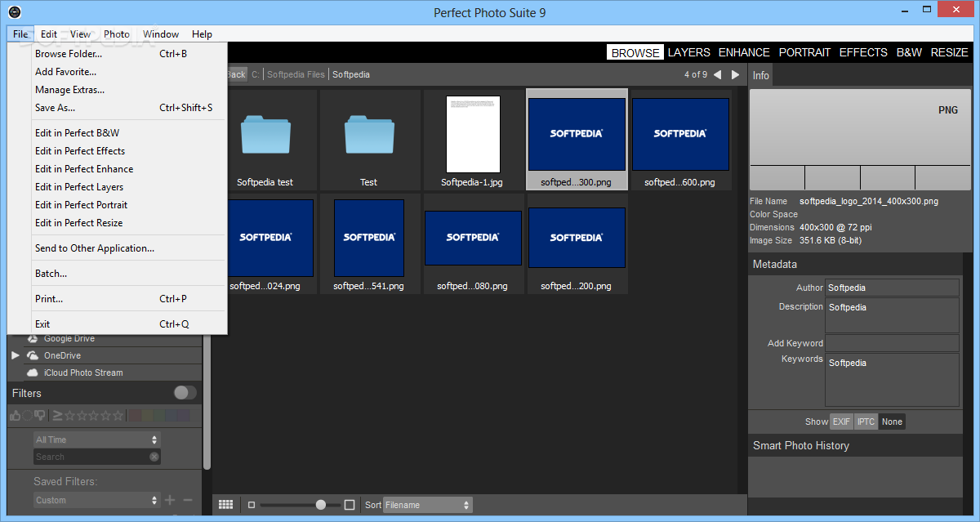
Task: Choose Add Favorite... menu entry
Action: pyautogui.click(x=117, y=72)
